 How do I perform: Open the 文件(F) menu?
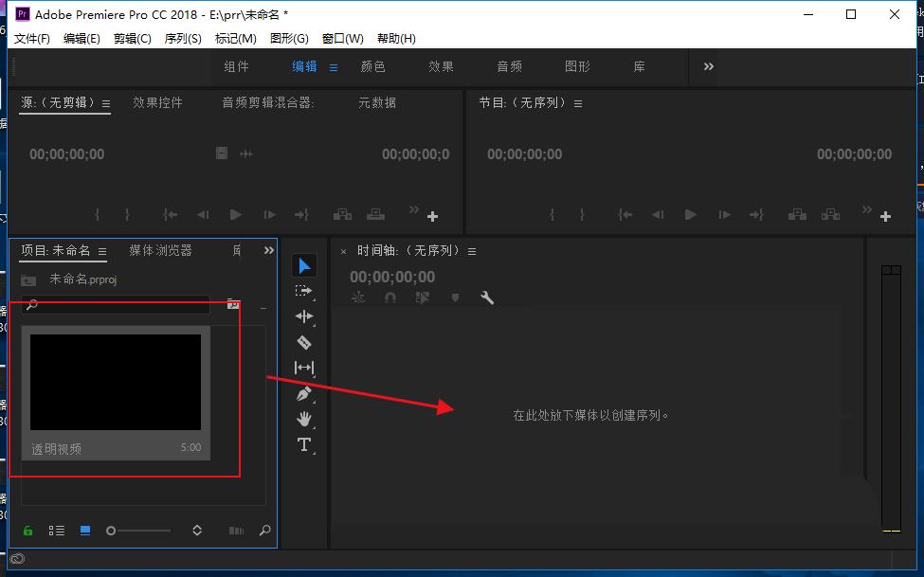(32, 39)
